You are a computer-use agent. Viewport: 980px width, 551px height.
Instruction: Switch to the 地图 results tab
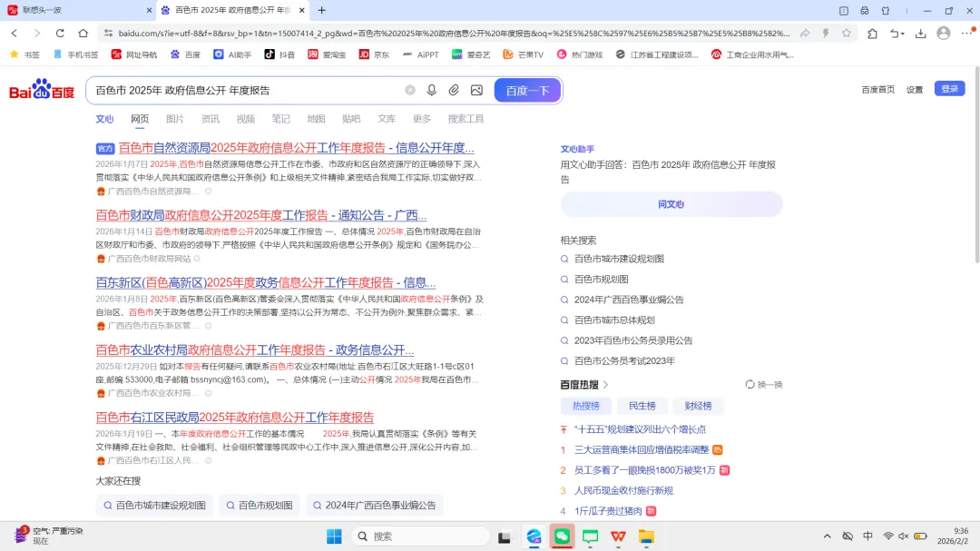(x=317, y=119)
